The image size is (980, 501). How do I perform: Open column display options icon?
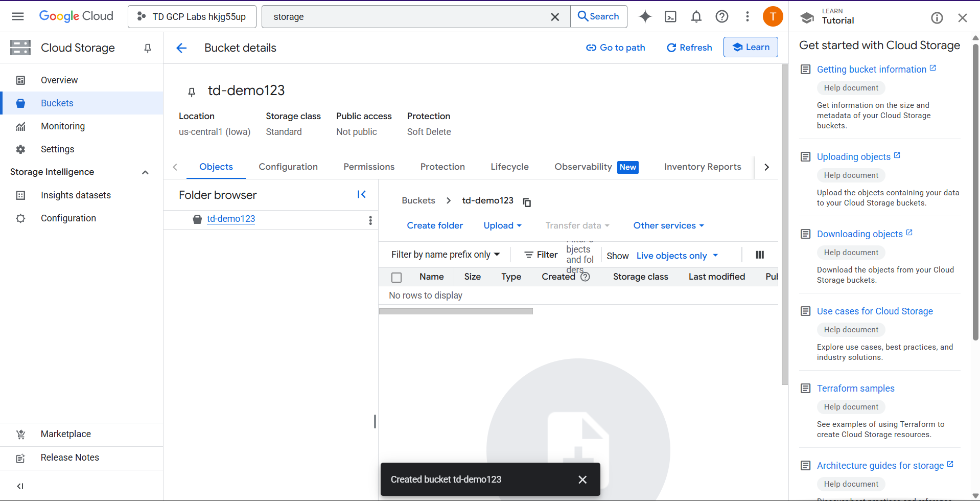click(x=759, y=255)
